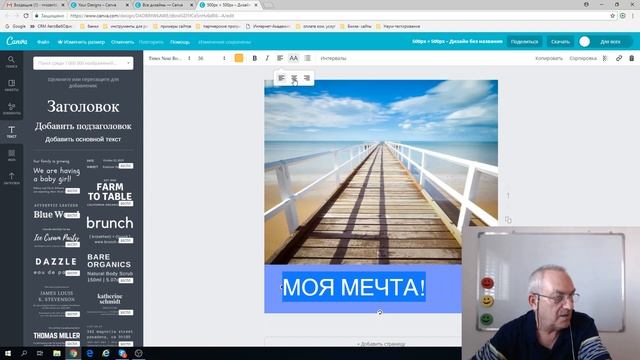Select the DAZZLE text template

tap(57, 266)
